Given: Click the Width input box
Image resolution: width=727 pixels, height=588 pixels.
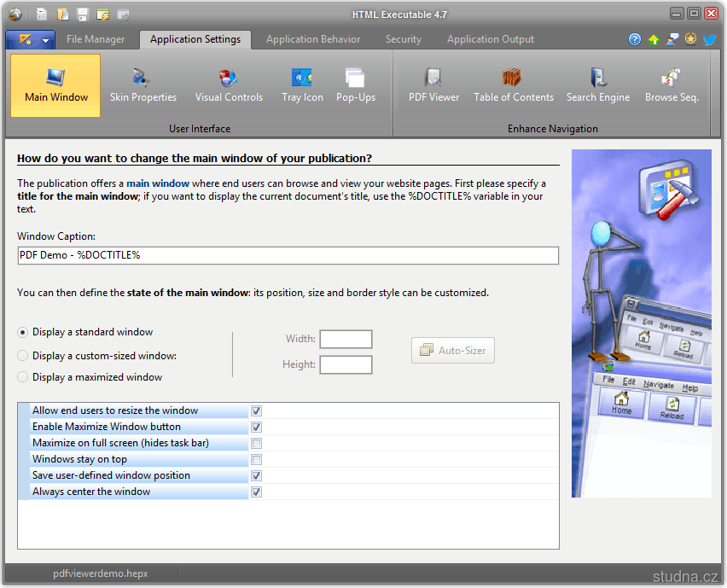Looking at the screenshot, I should pos(346,340).
